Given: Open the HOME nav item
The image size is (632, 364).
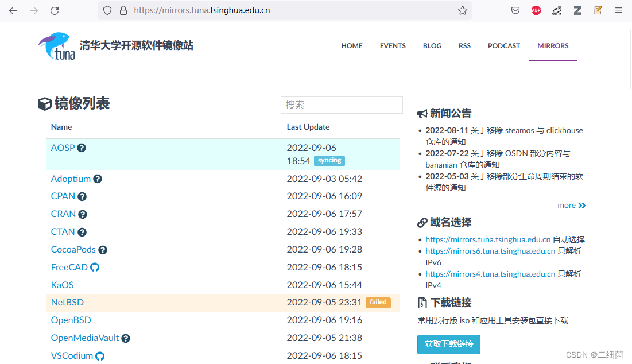Looking at the screenshot, I should point(352,46).
